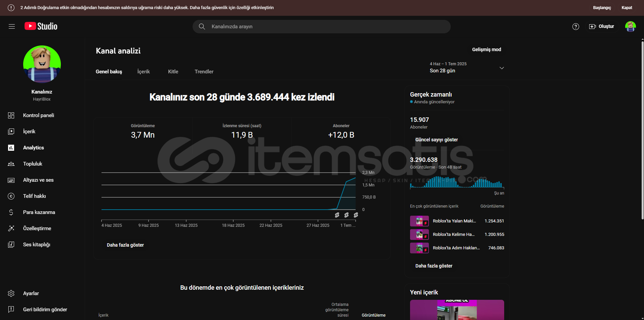Click Daha fazla göster in Gerçek zamanlı card
This screenshot has height=320, width=644.
click(434, 266)
